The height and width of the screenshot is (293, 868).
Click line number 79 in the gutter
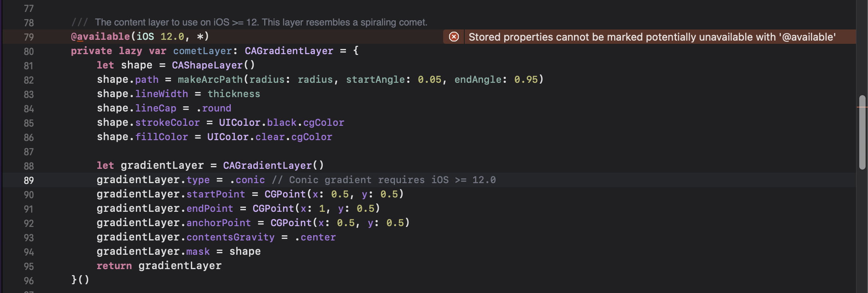tap(29, 37)
